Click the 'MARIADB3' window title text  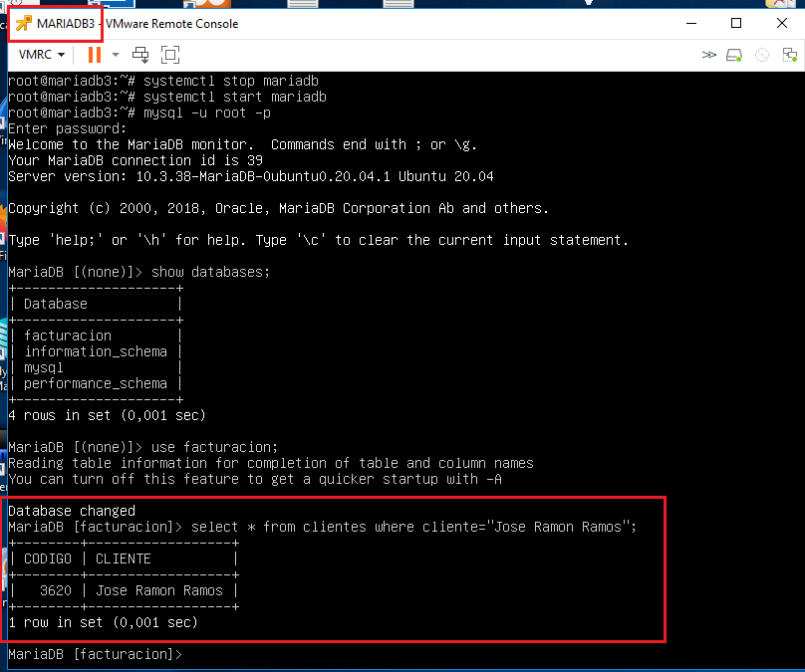click(66, 24)
